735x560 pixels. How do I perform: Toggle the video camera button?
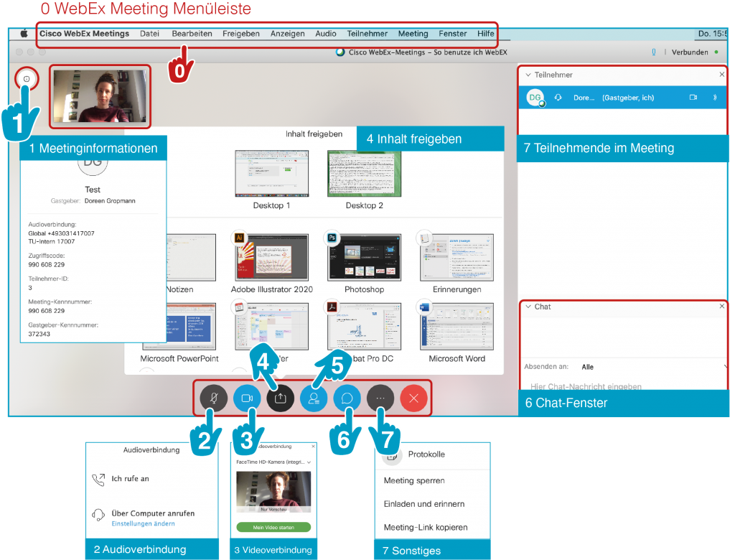click(x=247, y=398)
